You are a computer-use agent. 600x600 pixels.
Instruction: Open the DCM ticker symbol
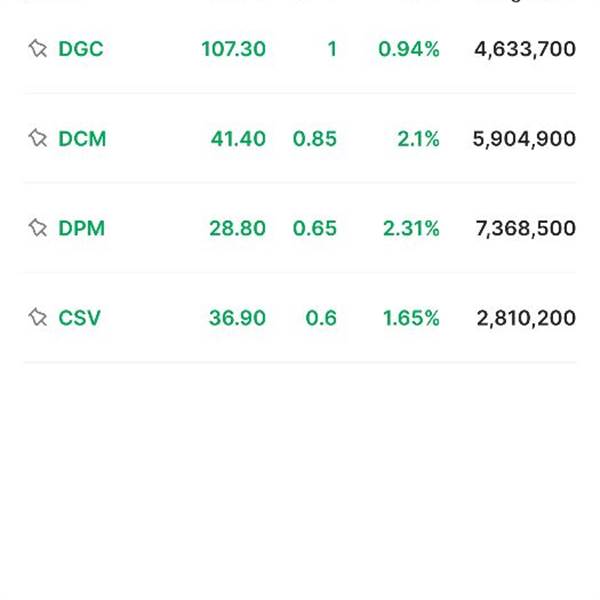[x=82, y=139]
